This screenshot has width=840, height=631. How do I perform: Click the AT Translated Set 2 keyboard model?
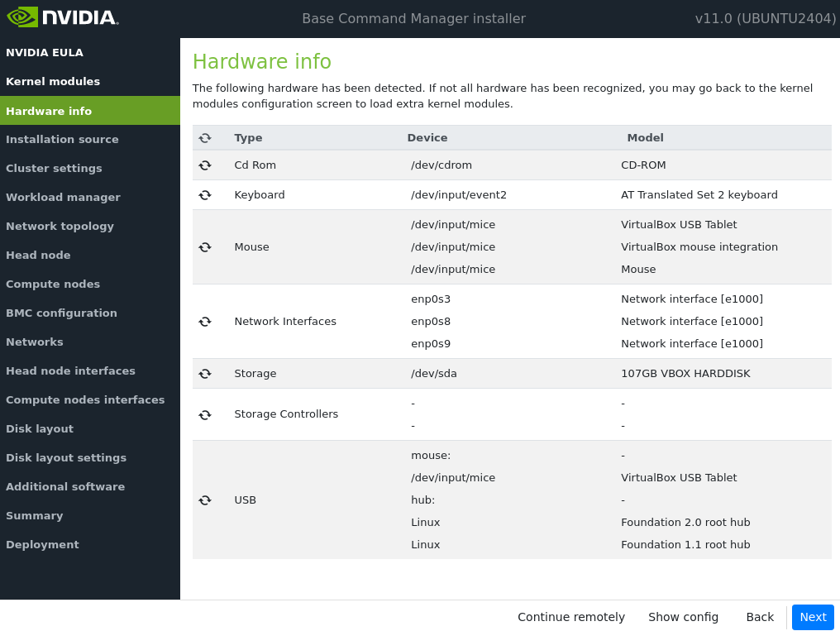[699, 195]
